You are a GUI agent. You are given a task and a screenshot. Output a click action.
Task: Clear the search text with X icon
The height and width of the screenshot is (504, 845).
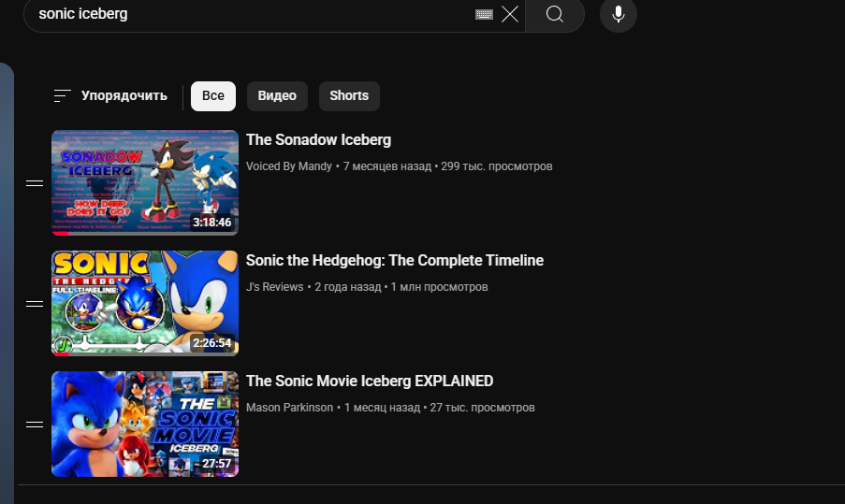click(510, 14)
